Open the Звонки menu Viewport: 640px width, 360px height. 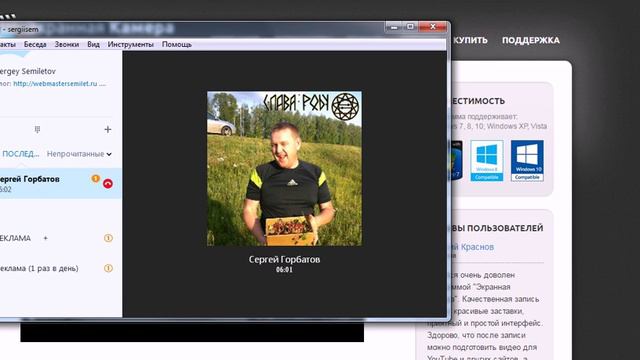point(67,44)
